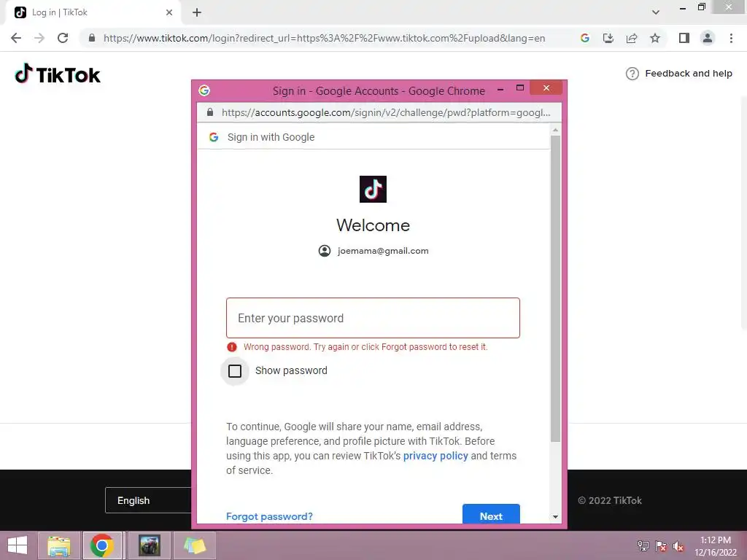
Task: Click the accounts.google.com popup URL
Action: coord(386,112)
